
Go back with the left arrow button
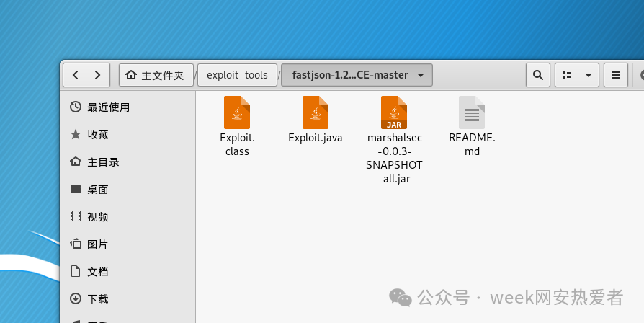75,75
